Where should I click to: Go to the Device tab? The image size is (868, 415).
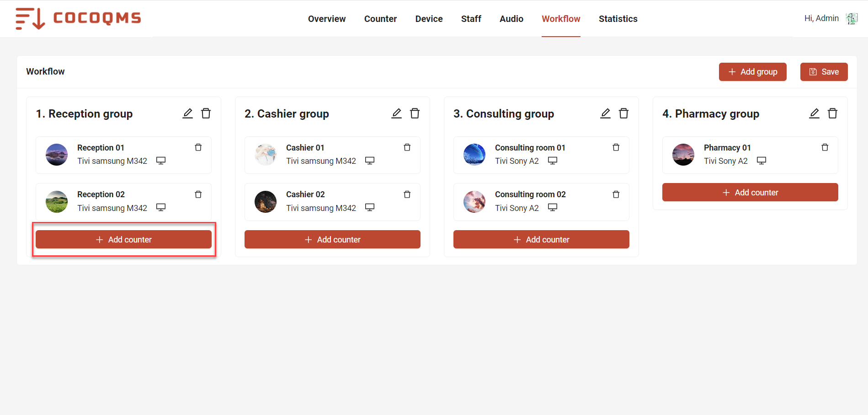click(x=429, y=19)
